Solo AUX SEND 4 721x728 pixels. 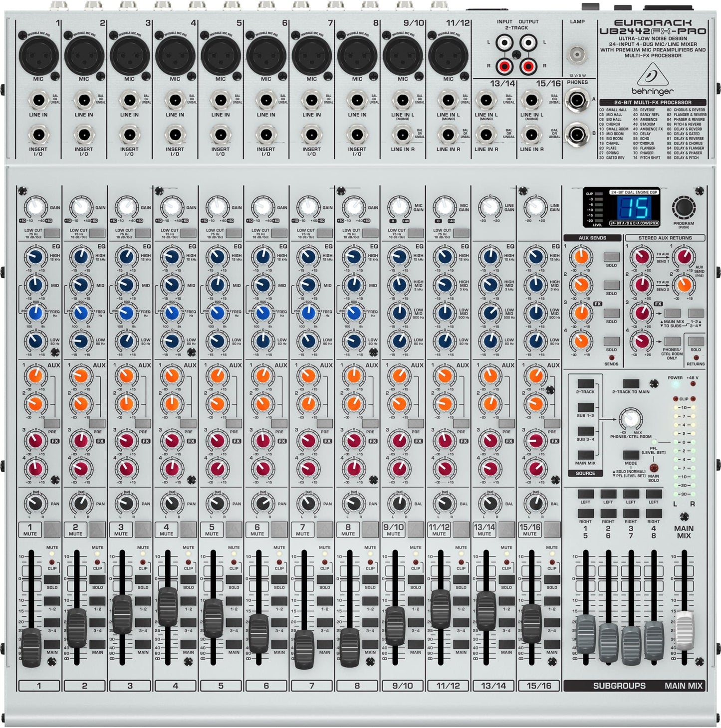611,342
